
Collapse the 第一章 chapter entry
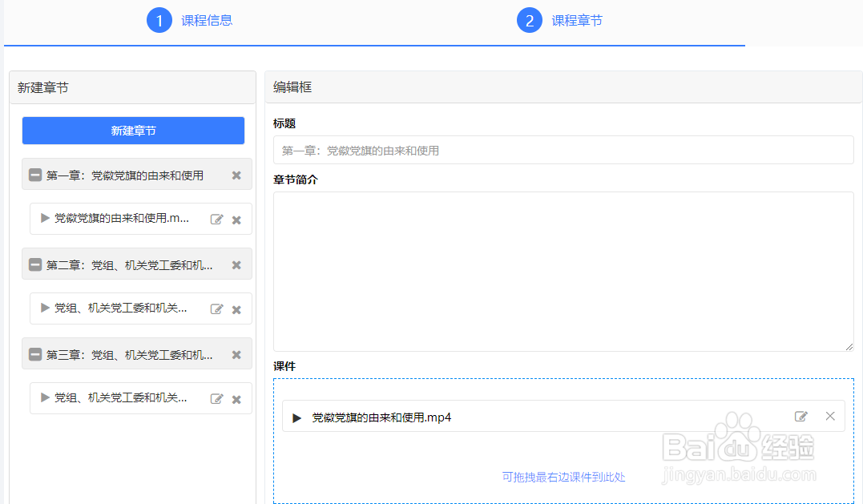(x=35, y=174)
